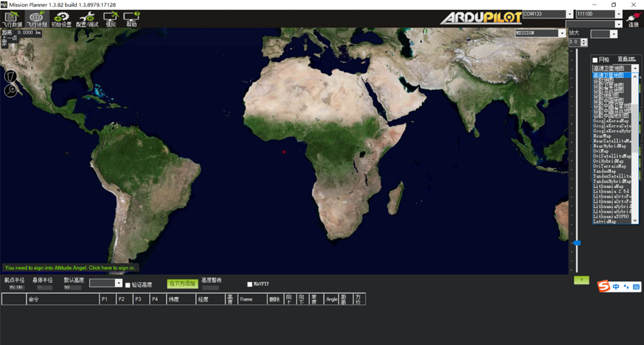Image resolution: width=644 pixels, height=345 pixels.
Task: Enable the 网格 grid checkbox
Action: (x=595, y=60)
